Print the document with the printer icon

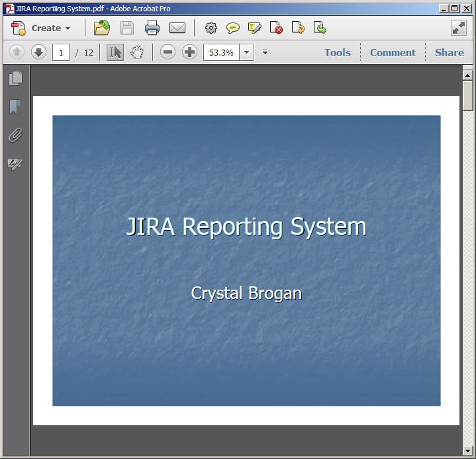pos(152,28)
